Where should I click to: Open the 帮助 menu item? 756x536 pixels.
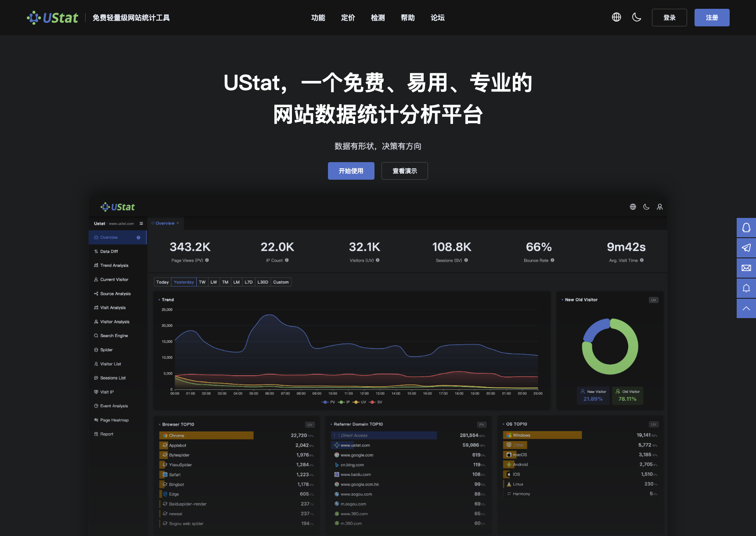pyautogui.click(x=408, y=18)
